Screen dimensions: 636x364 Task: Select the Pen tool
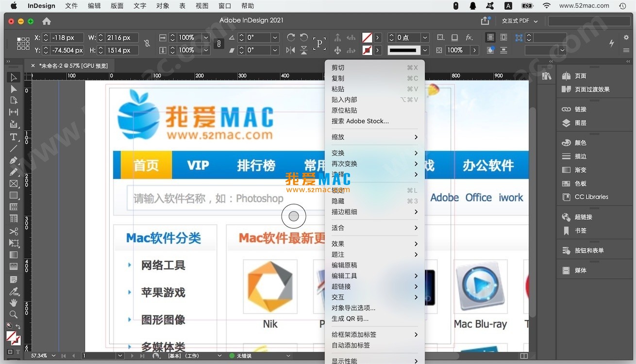(14, 160)
